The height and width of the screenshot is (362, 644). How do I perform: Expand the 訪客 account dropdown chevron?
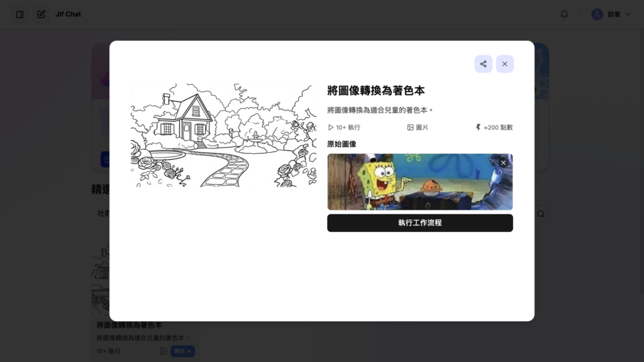pos(628,14)
